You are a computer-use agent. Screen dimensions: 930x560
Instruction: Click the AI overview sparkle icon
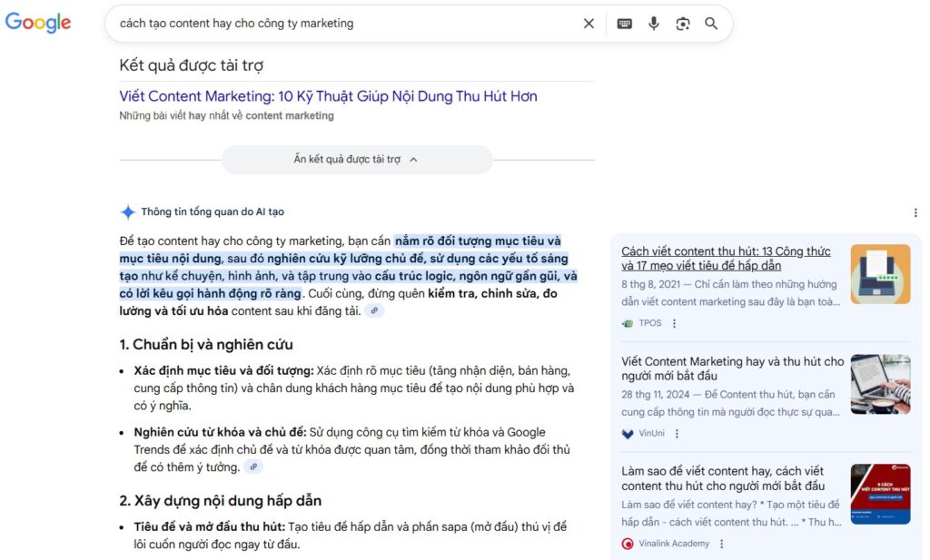click(x=125, y=211)
